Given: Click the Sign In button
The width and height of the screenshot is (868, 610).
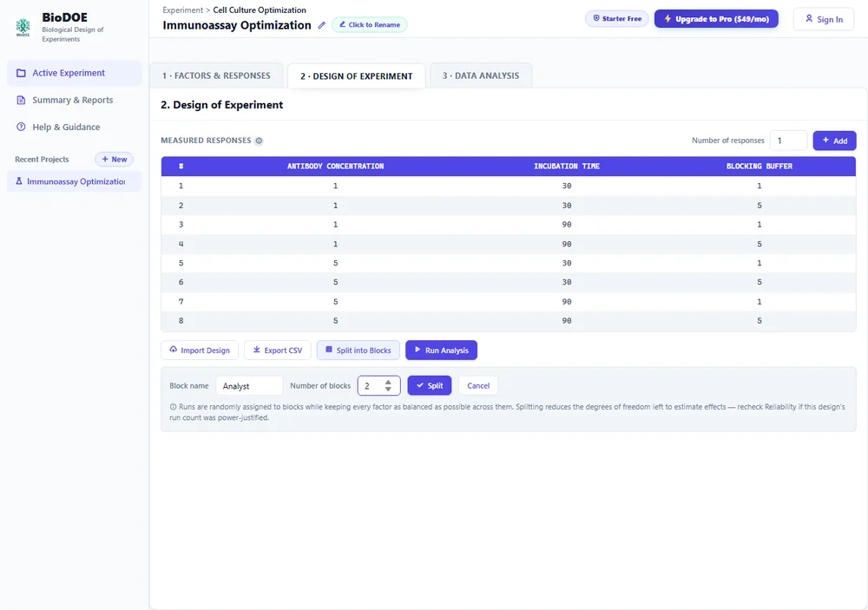Looking at the screenshot, I should 824,19.
